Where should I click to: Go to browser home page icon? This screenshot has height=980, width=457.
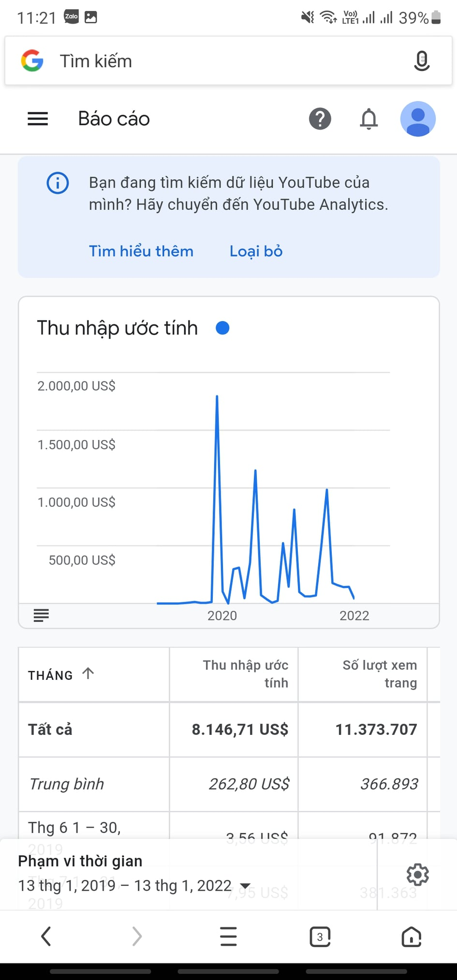coord(411,936)
